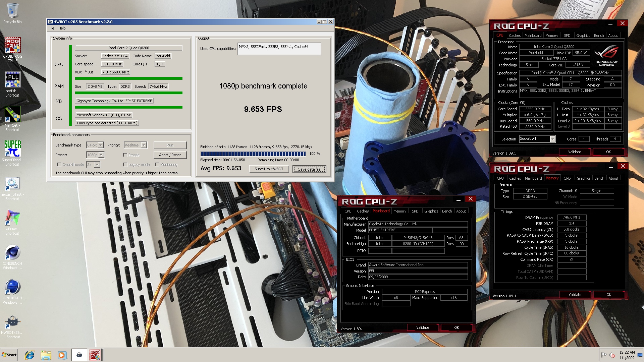Click the DRAM Frequency 746.6 MHz value
The width and height of the screenshot is (644, 362).
572,217
